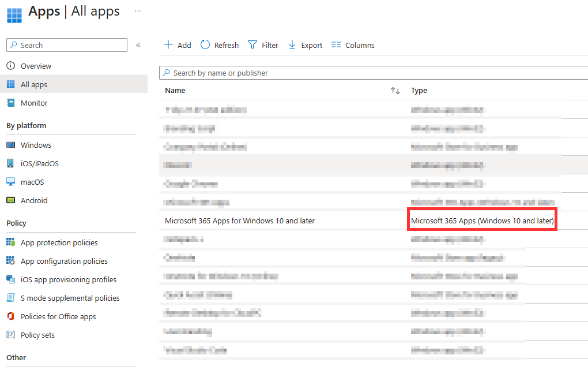Click the Export download arrow icon

[292, 45]
